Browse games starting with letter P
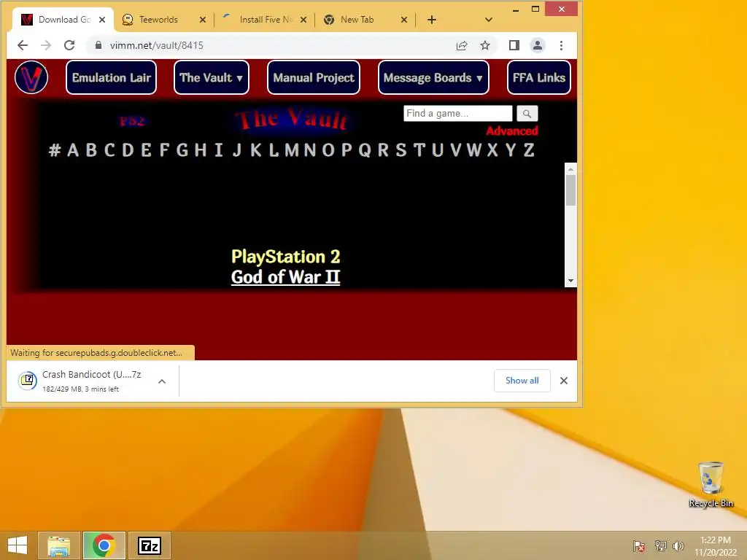747x560 pixels. (x=347, y=150)
